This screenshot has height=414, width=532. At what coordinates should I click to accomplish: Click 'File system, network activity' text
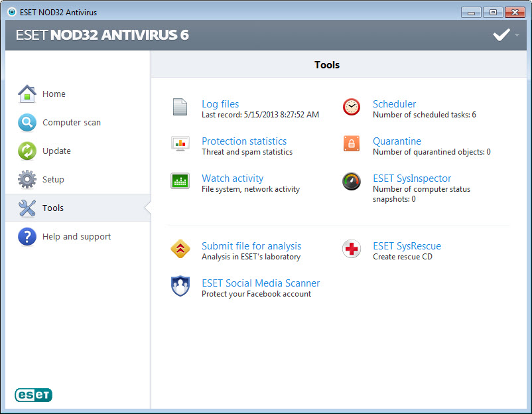coord(251,189)
